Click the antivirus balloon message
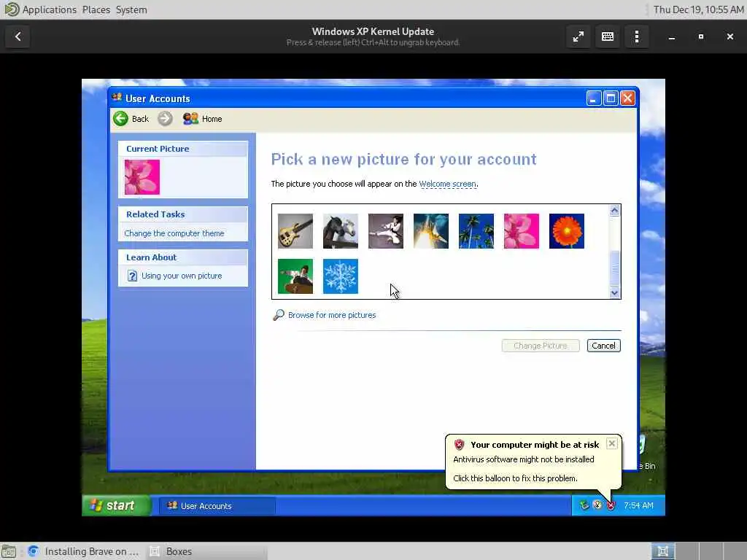This screenshot has height=560, width=747. coord(524,459)
